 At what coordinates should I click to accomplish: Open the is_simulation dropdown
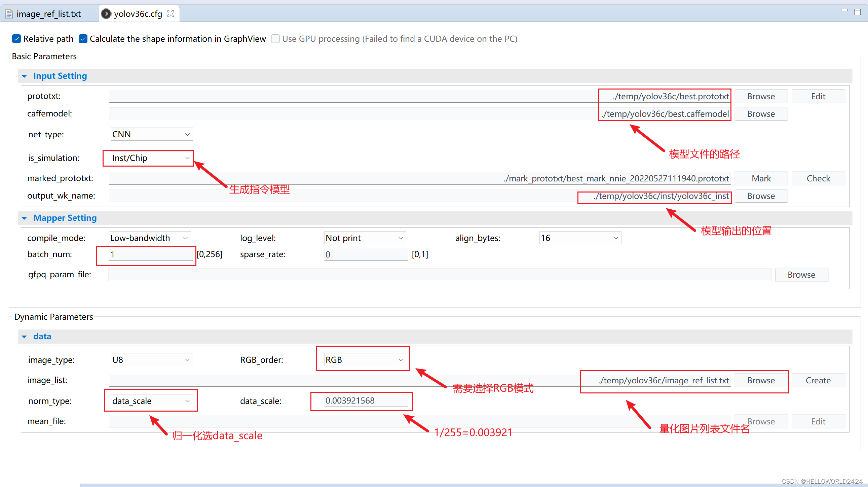pos(151,158)
